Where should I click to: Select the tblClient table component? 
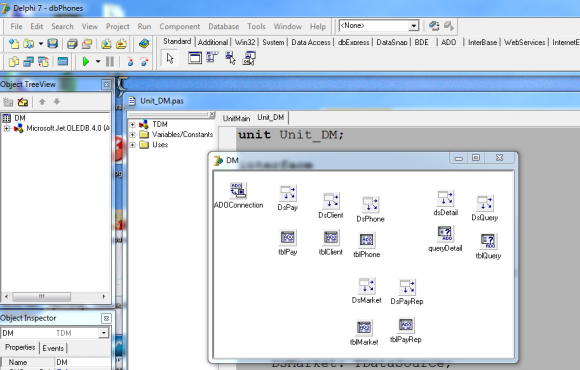(x=331, y=237)
